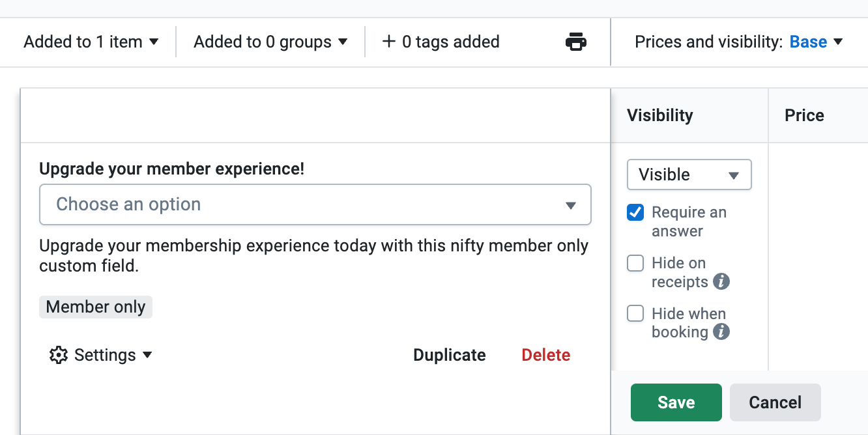Click the Price column header
This screenshot has width=868, height=435.
click(x=804, y=115)
